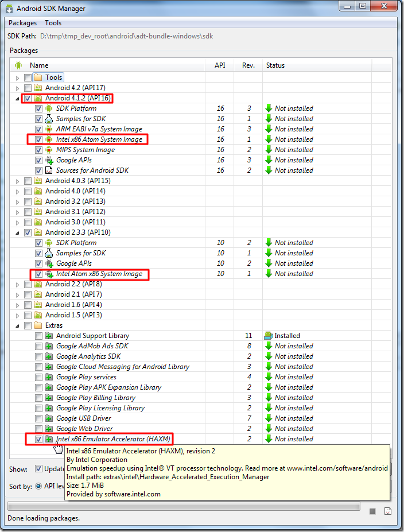The width and height of the screenshot is (404, 532).
Task: Click the Android robot icon in Name header
Action: point(18,65)
